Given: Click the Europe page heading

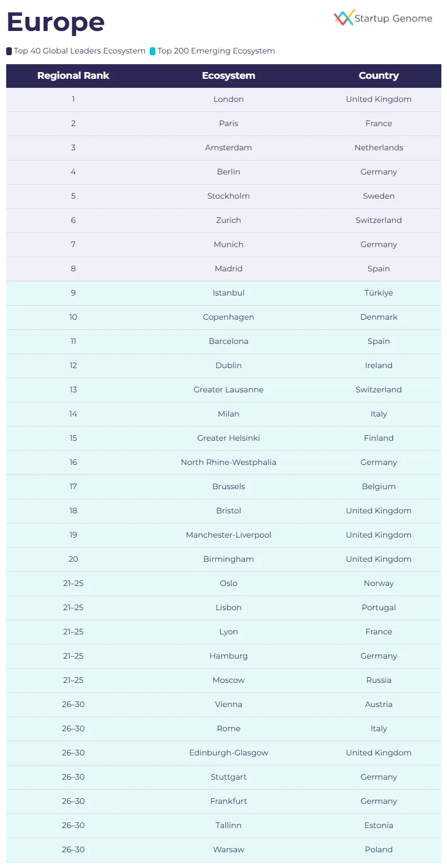Looking at the screenshot, I should pos(56,22).
